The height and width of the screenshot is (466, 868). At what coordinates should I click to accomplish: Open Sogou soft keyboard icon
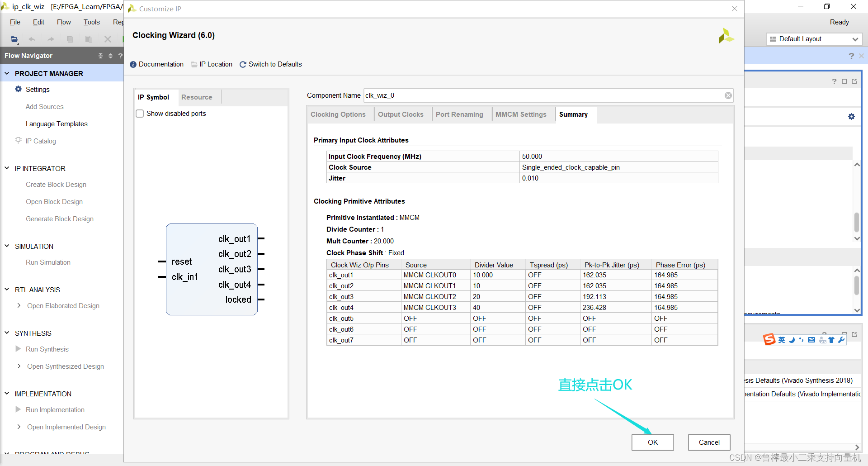[811, 340]
